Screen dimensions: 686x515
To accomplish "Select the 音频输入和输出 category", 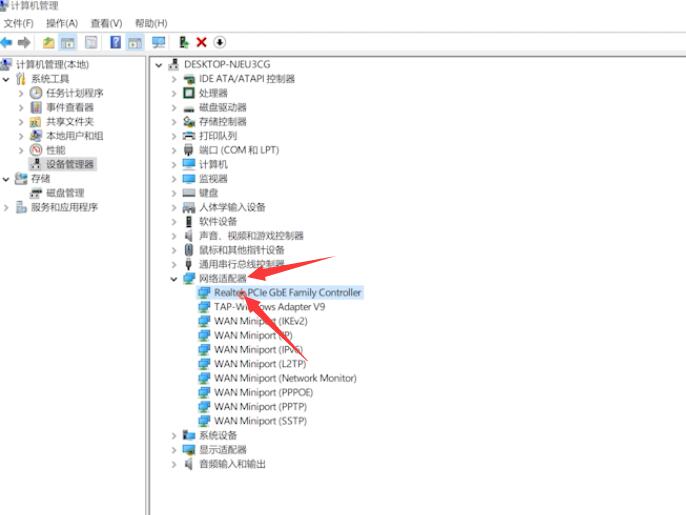I will 232,464.
